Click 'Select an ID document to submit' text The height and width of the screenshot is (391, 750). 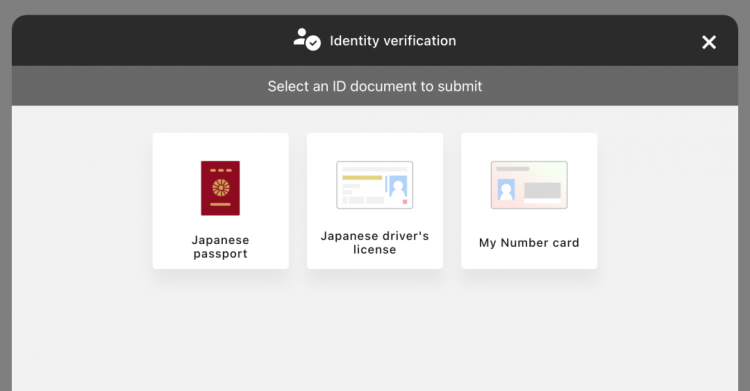[375, 86]
